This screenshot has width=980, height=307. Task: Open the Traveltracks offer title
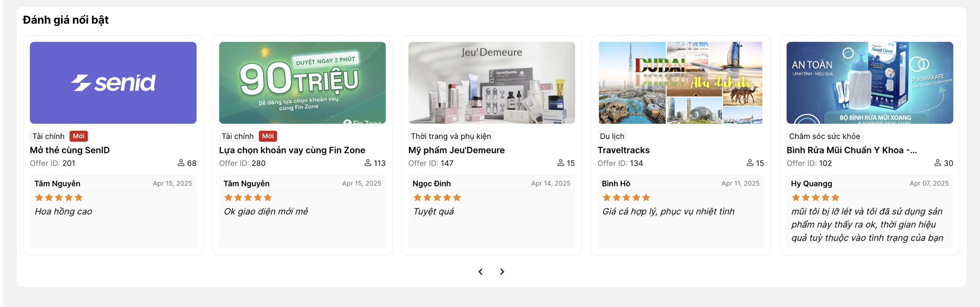coord(623,150)
